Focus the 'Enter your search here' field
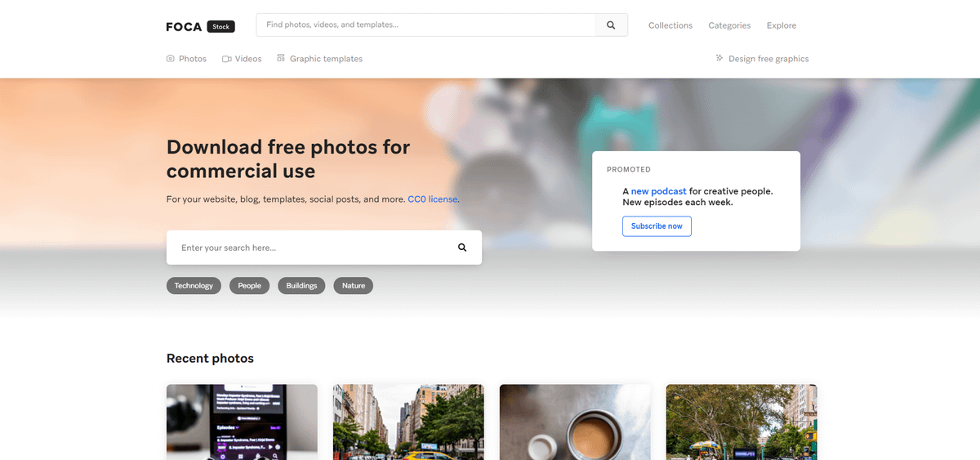This screenshot has width=980, height=460. [310, 248]
